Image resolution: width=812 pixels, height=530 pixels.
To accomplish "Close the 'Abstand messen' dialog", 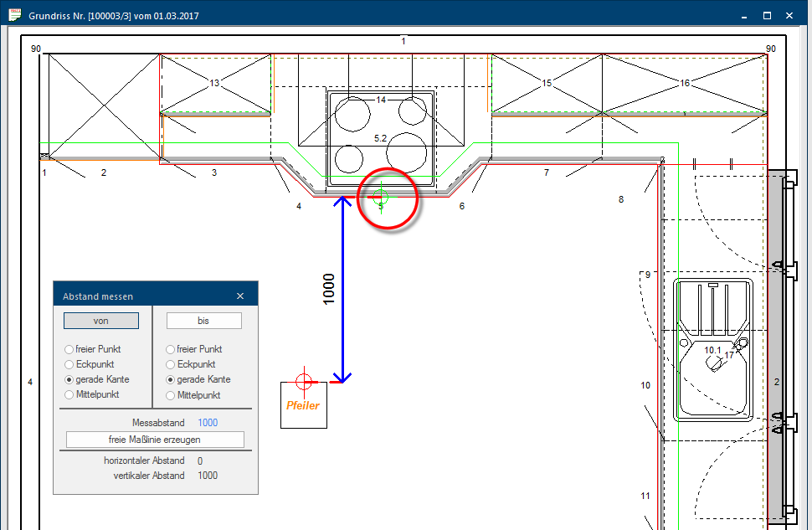I will (240, 296).
